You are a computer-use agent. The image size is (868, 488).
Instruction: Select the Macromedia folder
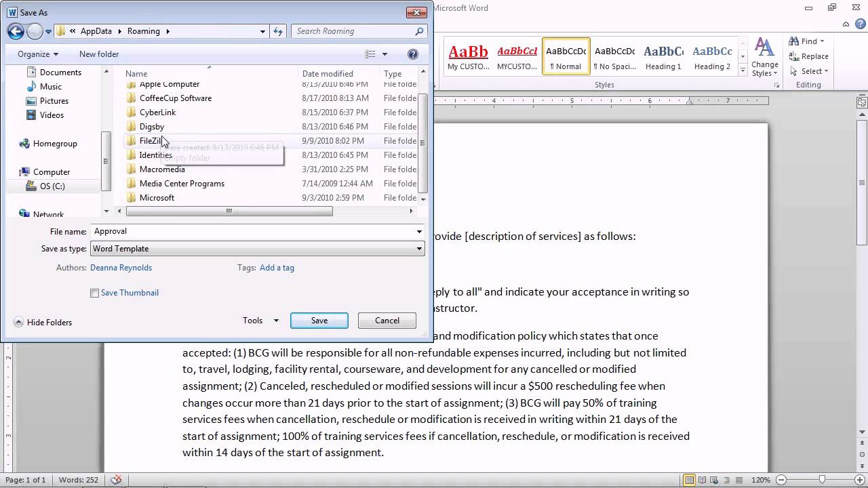click(x=162, y=169)
